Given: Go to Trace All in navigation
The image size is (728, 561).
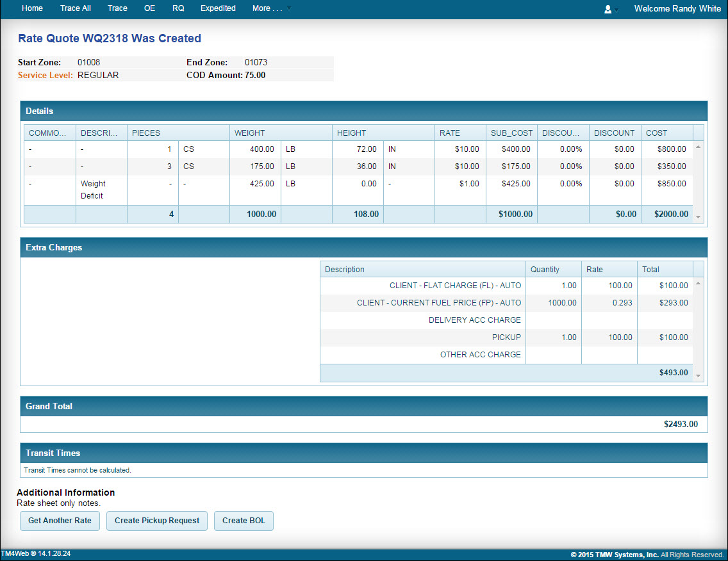Looking at the screenshot, I should coord(76,8).
